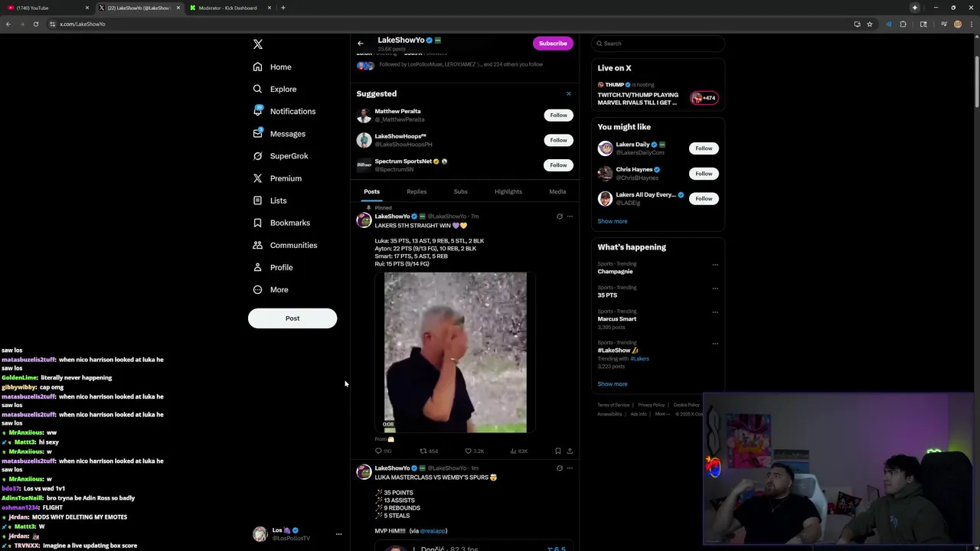
Task: Click the X logo in the sidebar
Action: (258, 44)
